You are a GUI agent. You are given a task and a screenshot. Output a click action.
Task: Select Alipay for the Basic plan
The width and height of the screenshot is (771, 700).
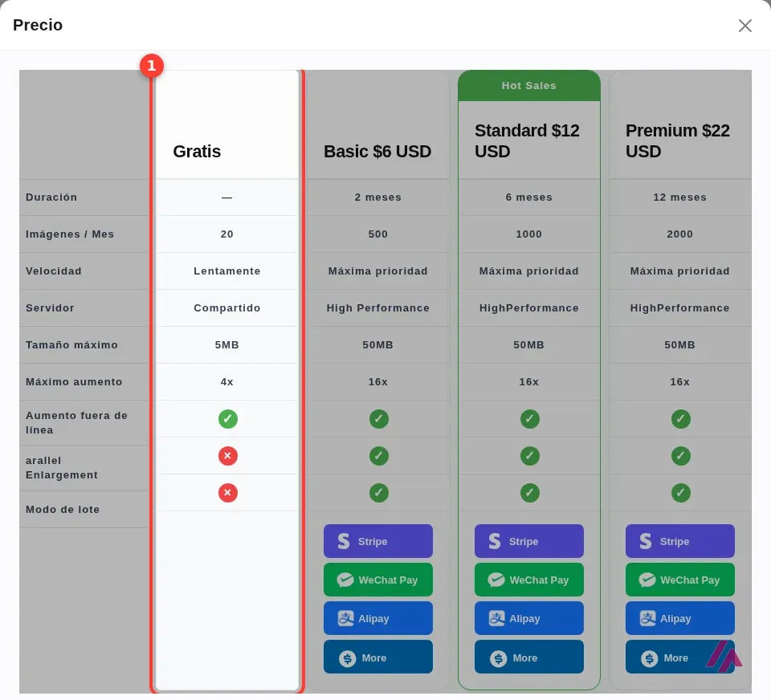click(x=377, y=618)
